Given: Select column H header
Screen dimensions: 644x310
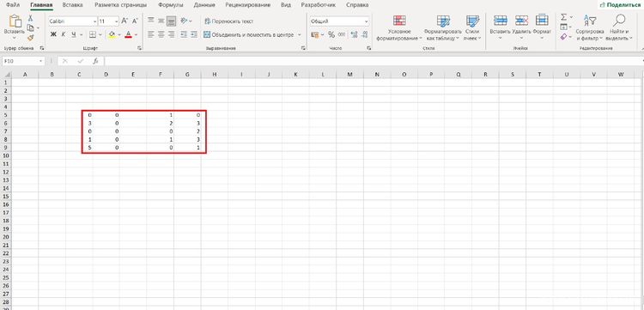Looking at the screenshot, I should 215,75.
